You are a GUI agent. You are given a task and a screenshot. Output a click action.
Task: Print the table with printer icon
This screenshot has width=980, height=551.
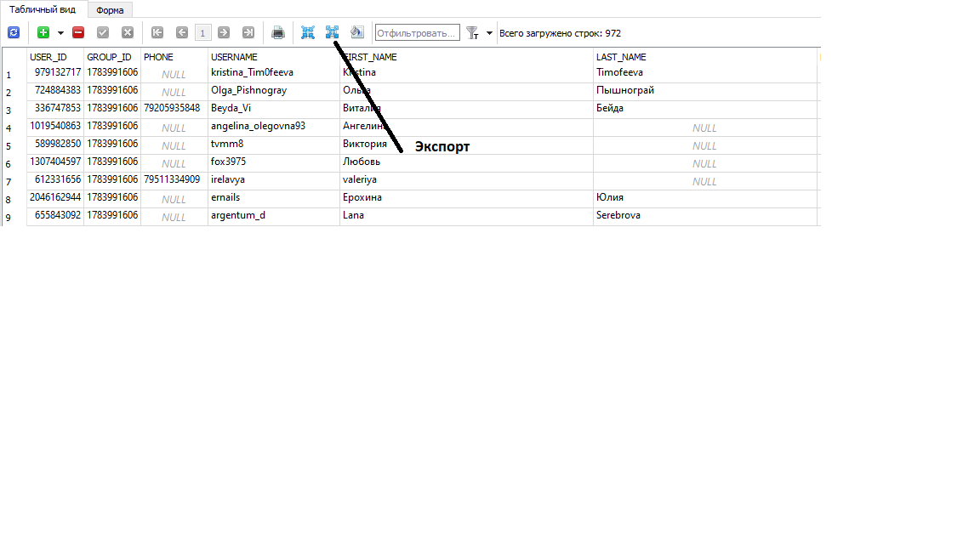click(x=277, y=32)
